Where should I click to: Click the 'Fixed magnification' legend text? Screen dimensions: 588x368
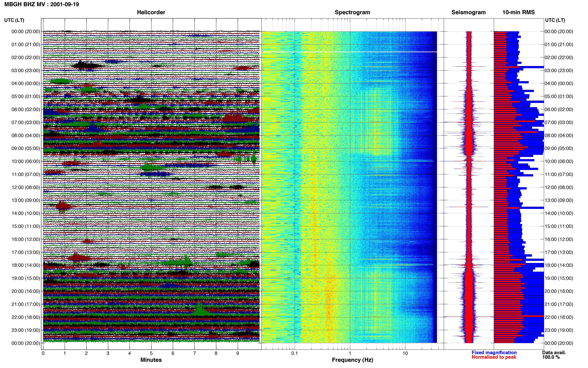tap(494, 352)
